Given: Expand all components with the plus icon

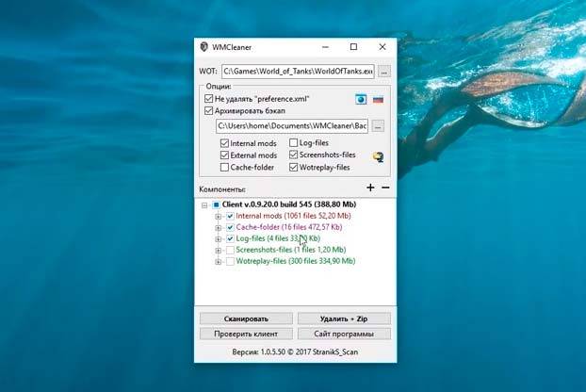Looking at the screenshot, I should pyautogui.click(x=370, y=188).
